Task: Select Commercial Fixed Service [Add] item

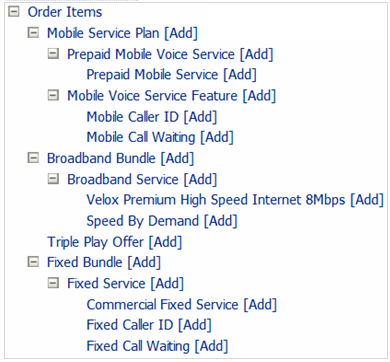Action: point(181,304)
